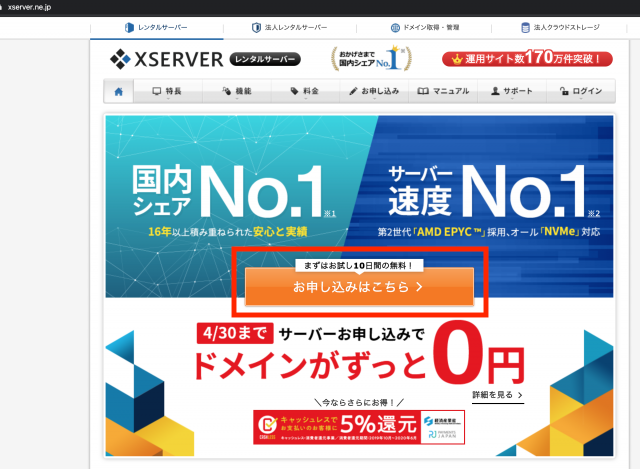Open the サポート menu item
Image resolution: width=640 pixels, height=469 pixels.
pos(512,91)
